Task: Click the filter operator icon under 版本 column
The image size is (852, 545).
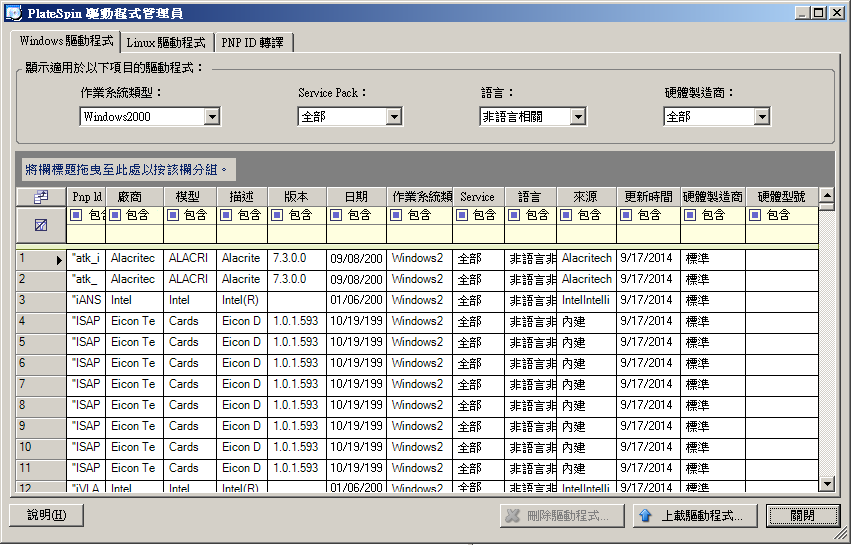Action: 278,215
